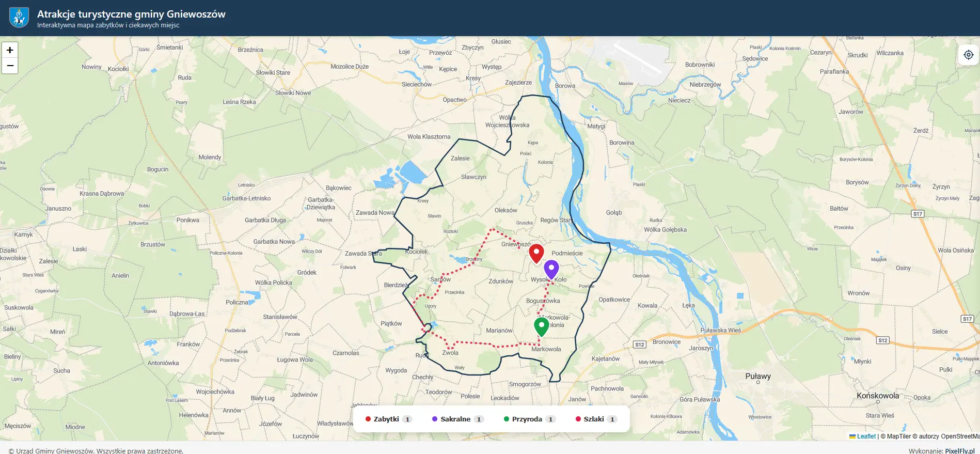This screenshot has width=980, height=454.
Task: Click the Zdunków village label
Action: coord(501,281)
